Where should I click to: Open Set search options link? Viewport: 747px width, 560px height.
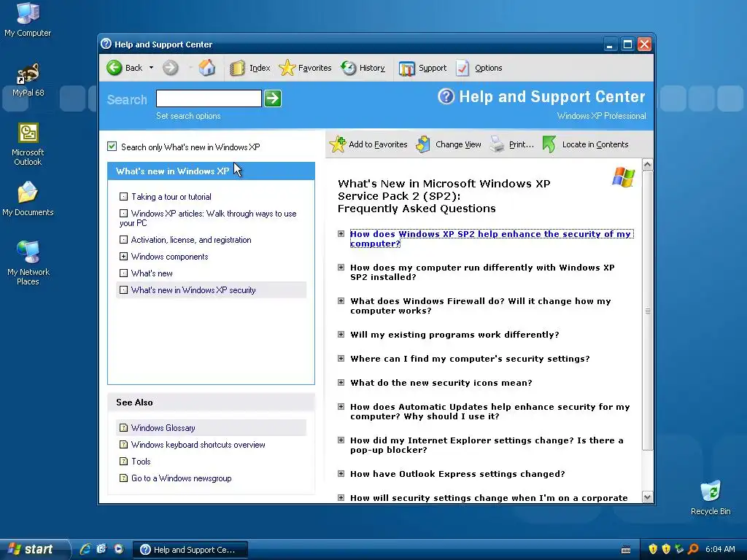[188, 116]
